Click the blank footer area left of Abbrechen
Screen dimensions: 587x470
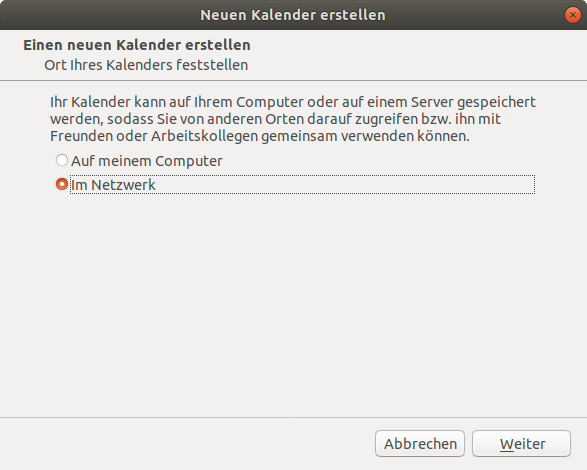[187, 444]
